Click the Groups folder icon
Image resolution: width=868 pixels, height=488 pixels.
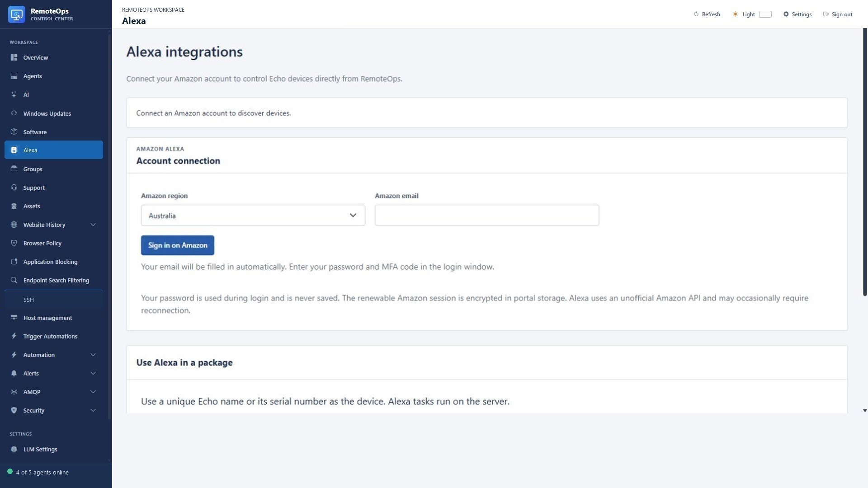14,169
